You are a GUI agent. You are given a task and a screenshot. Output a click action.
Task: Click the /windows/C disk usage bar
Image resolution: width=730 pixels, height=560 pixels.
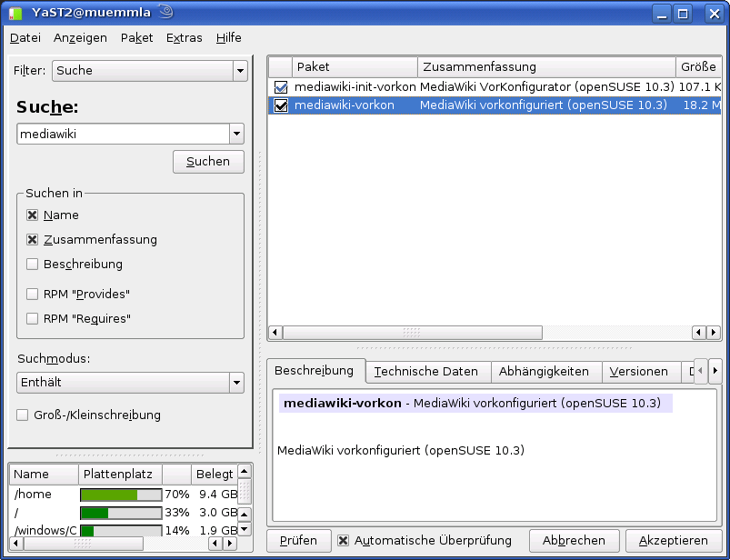click(121, 531)
